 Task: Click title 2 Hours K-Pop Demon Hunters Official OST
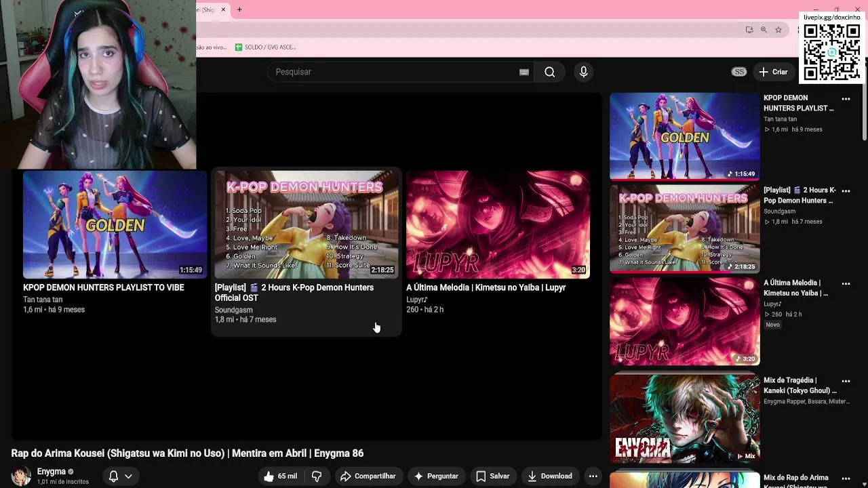pyautogui.click(x=294, y=293)
